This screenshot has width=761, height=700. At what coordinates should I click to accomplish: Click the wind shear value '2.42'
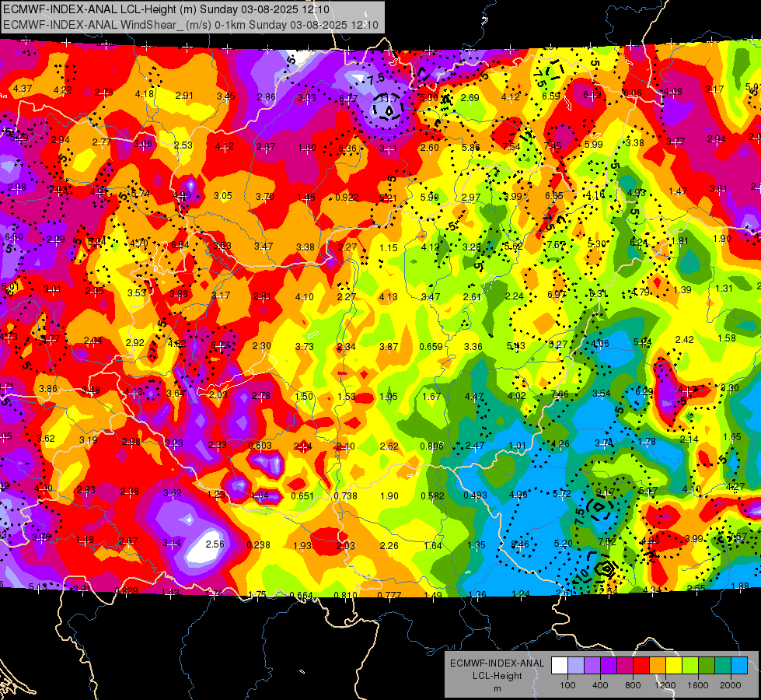(x=684, y=340)
